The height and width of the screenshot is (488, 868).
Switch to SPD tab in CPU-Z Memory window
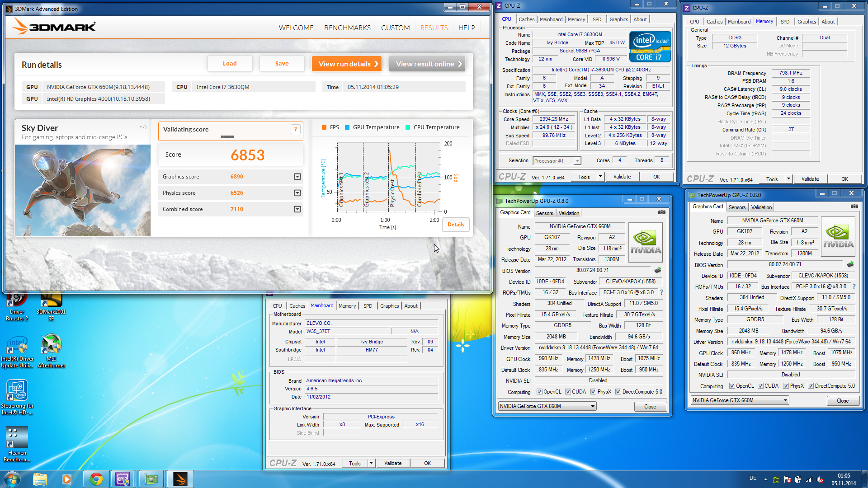[x=785, y=22]
